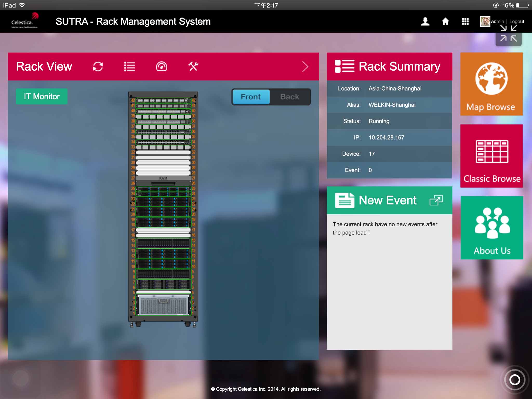Select the KVM unit in the rack

click(x=163, y=178)
